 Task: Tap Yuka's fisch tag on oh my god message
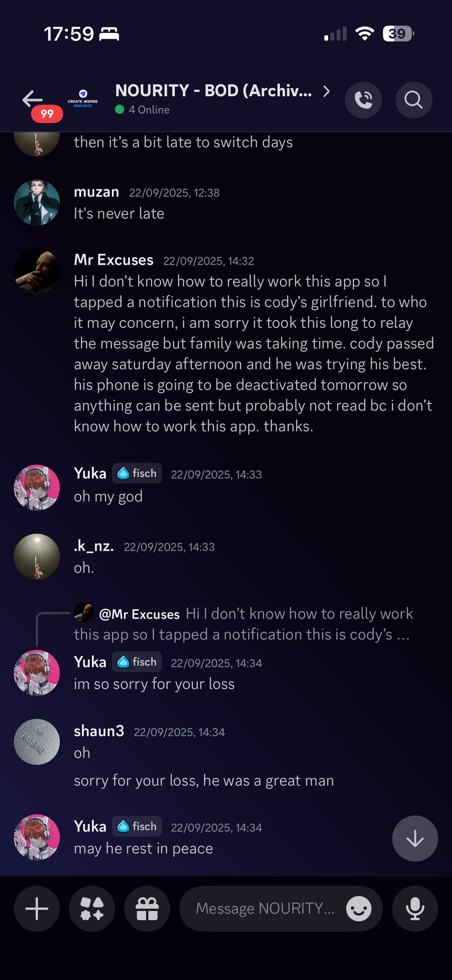coord(137,474)
